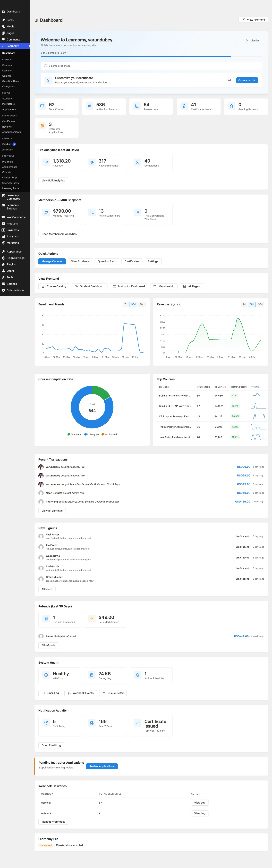The width and height of the screenshot is (272, 868).
Task: Click the Monthly Recurring refresh icon
Action: point(46,212)
